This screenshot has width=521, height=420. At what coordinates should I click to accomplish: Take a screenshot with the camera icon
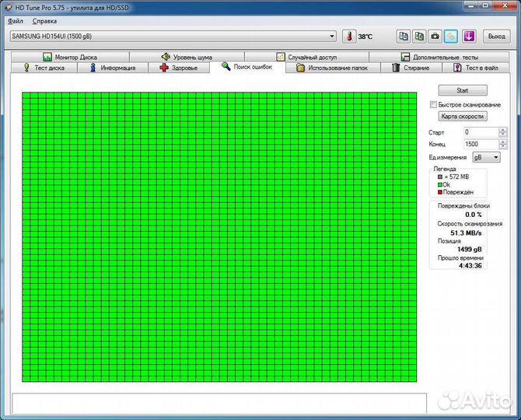pos(435,37)
